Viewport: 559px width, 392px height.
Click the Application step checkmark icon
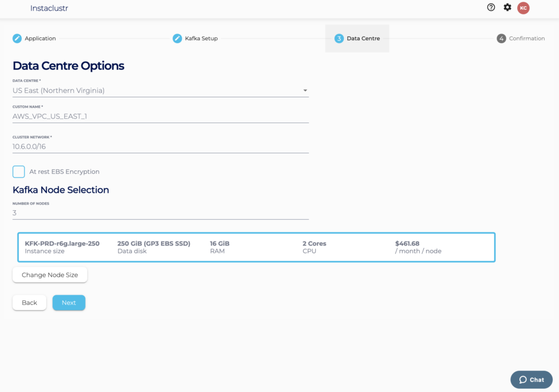point(16,38)
